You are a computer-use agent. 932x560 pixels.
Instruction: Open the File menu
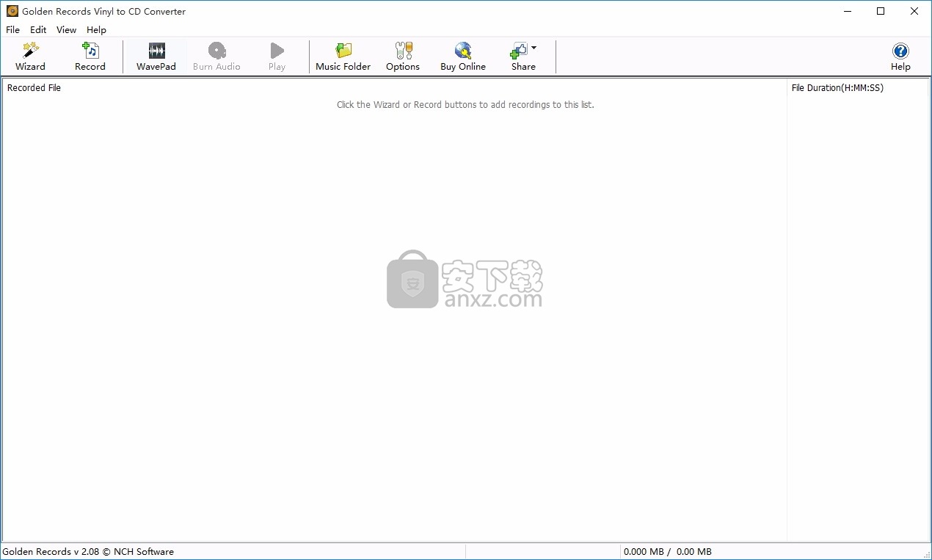click(x=13, y=30)
